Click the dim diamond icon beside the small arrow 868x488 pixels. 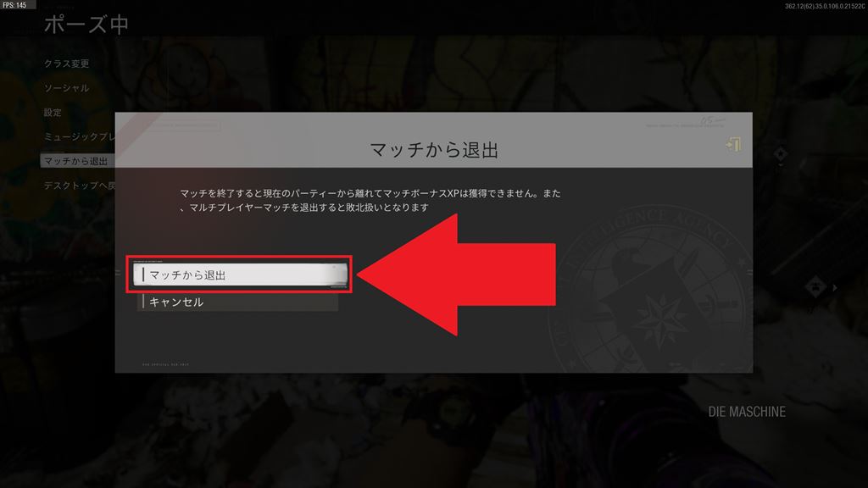(815, 286)
